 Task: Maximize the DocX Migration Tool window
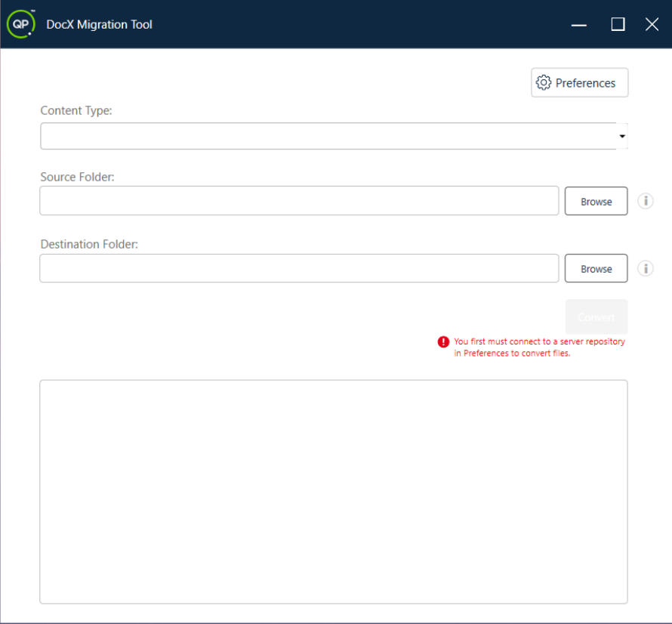[x=618, y=24]
